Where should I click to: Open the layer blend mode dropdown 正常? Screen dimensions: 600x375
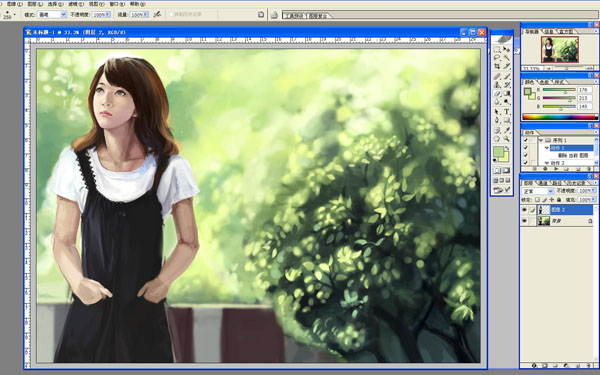pyautogui.click(x=538, y=191)
